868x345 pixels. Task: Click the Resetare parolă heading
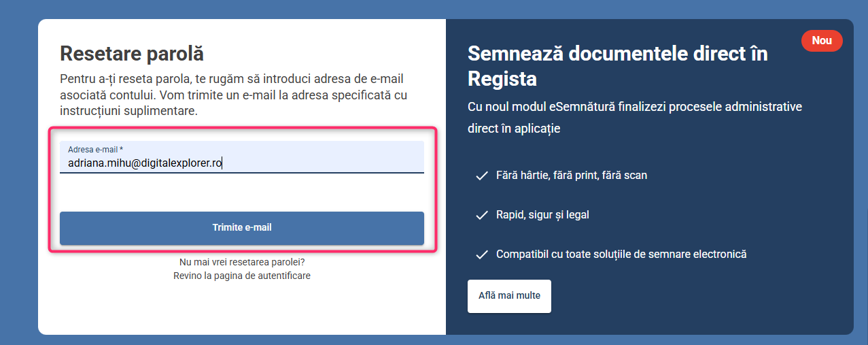coord(132,53)
